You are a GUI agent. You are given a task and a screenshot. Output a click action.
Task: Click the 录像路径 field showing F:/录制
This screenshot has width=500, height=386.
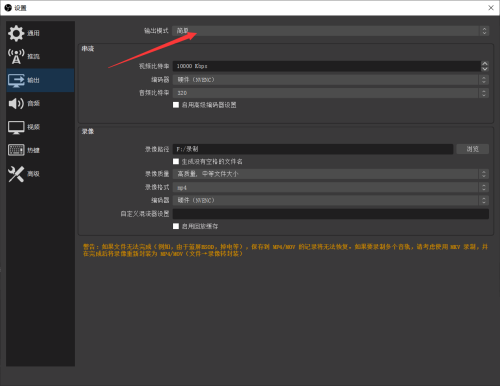[313, 149]
